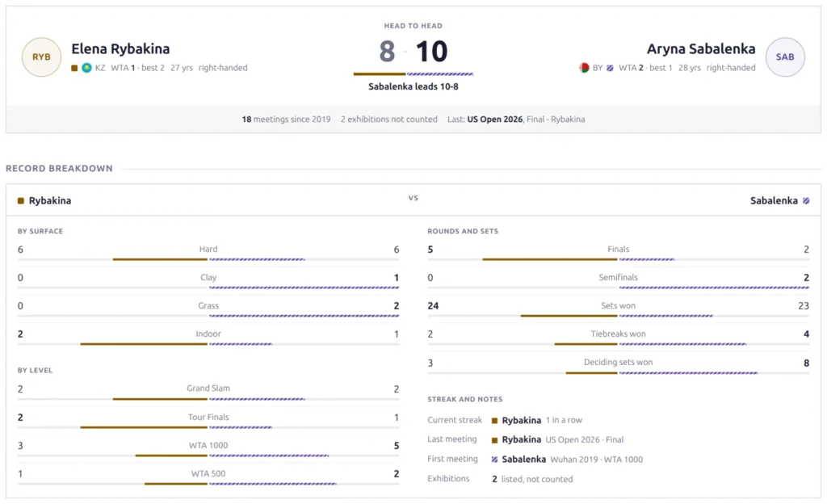Click the large head-to-head score 8

(387, 52)
